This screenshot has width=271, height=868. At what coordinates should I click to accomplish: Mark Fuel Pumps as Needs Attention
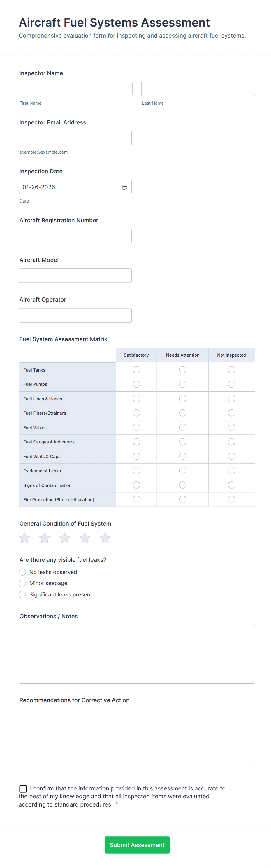click(182, 384)
